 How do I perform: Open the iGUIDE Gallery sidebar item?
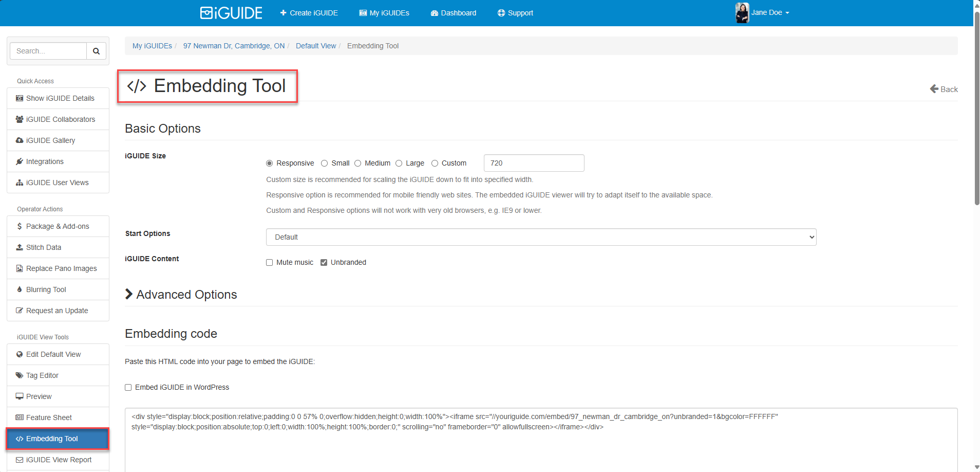click(58, 140)
